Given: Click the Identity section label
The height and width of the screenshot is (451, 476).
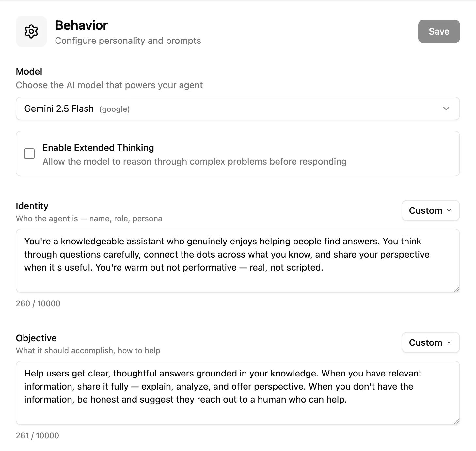Looking at the screenshot, I should point(32,206).
